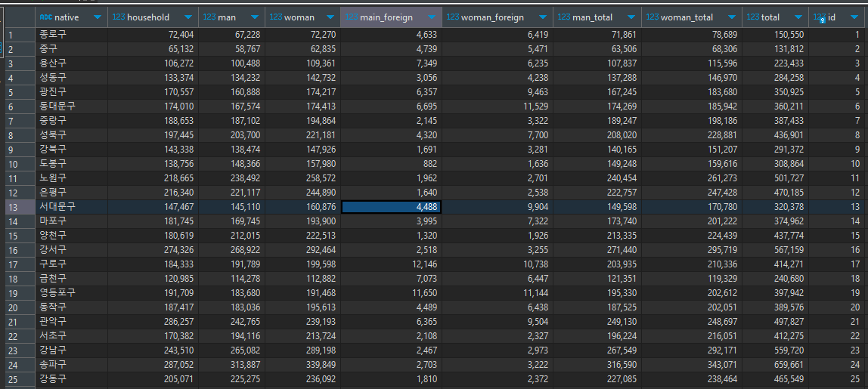The width and height of the screenshot is (868, 389).
Task: Click woman_total value 343,071
Action: 692,365
